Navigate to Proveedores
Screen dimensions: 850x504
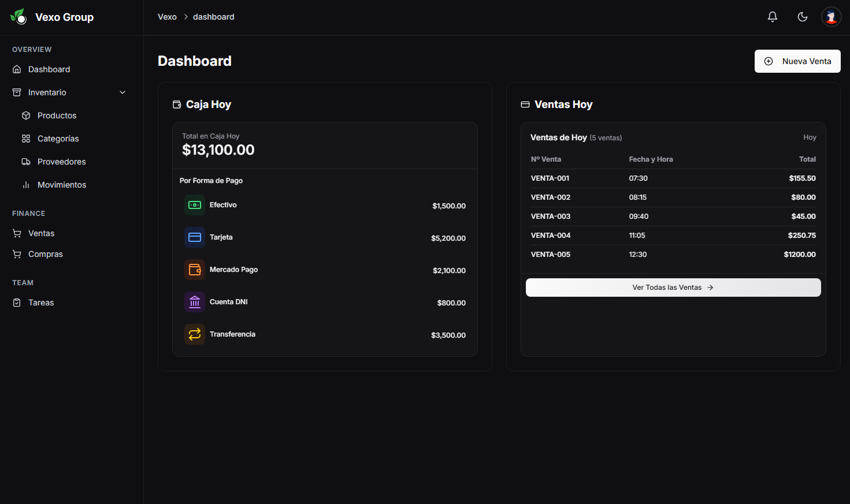61,162
